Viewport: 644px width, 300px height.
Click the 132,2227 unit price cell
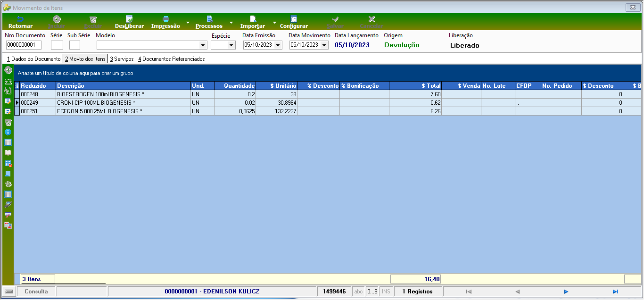(276, 111)
